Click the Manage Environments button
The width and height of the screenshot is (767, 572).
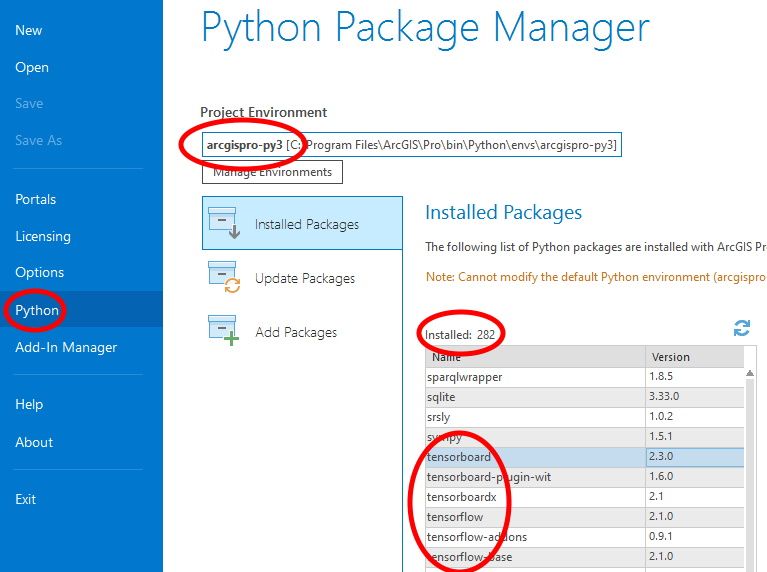coord(272,172)
